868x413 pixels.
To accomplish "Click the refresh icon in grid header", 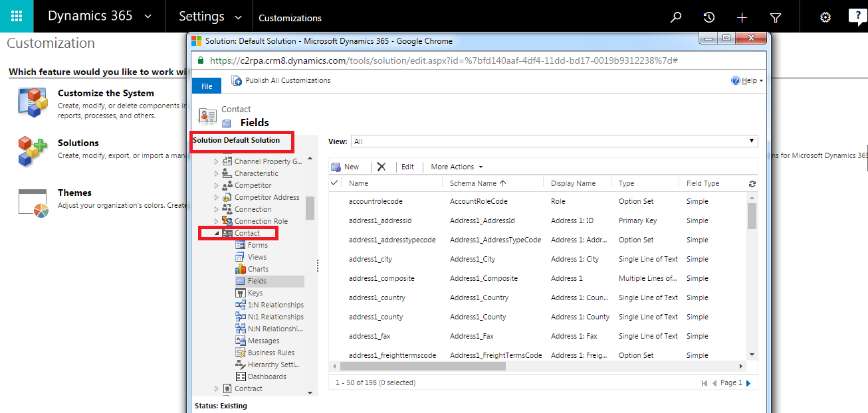I will click(752, 184).
